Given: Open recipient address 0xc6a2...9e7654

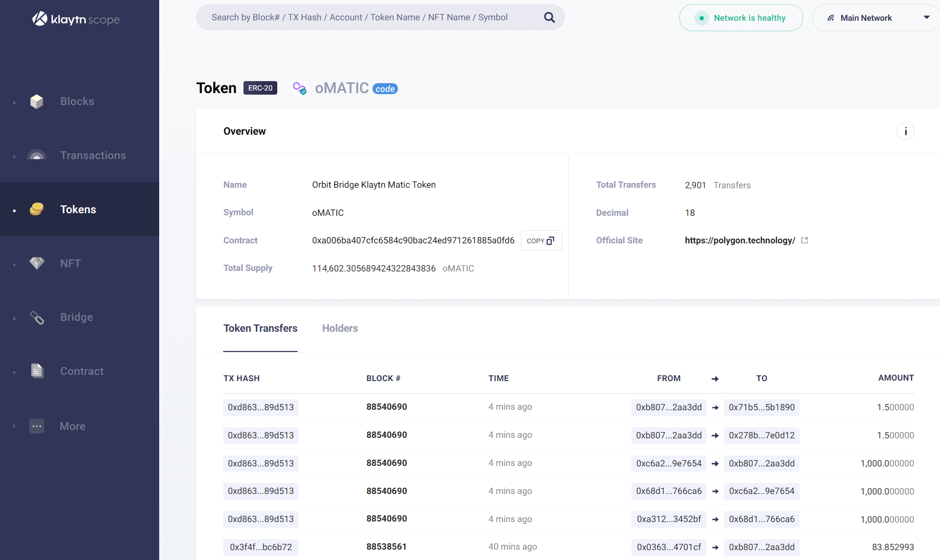Looking at the screenshot, I should (x=762, y=491).
